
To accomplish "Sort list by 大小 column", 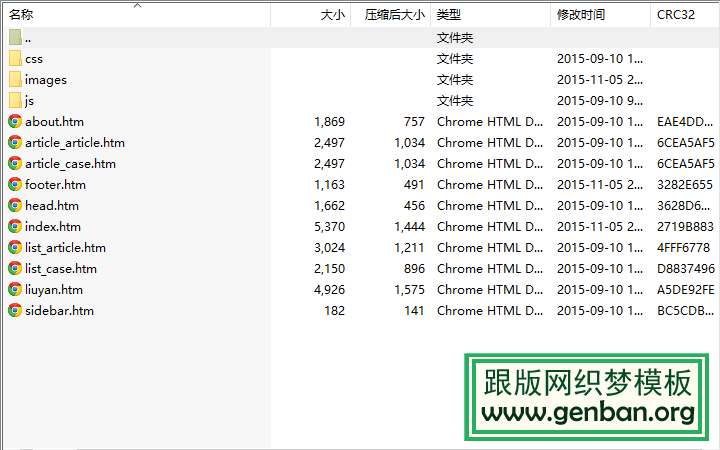I will pos(332,15).
